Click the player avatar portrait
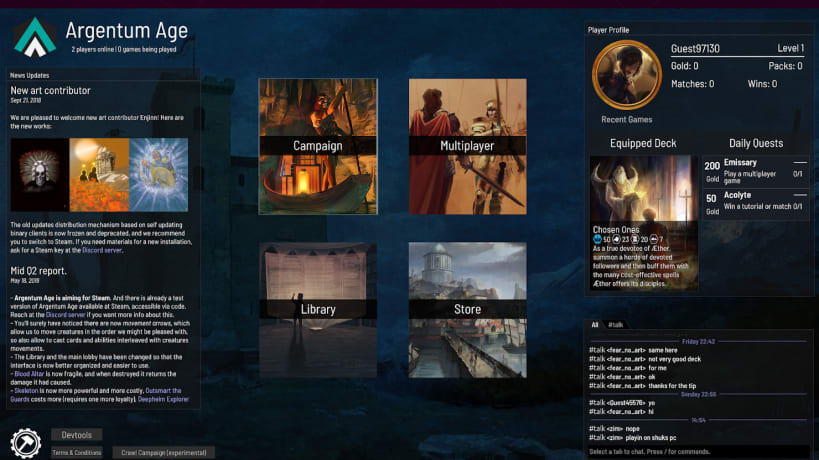The image size is (819, 460). [x=626, y=75]
